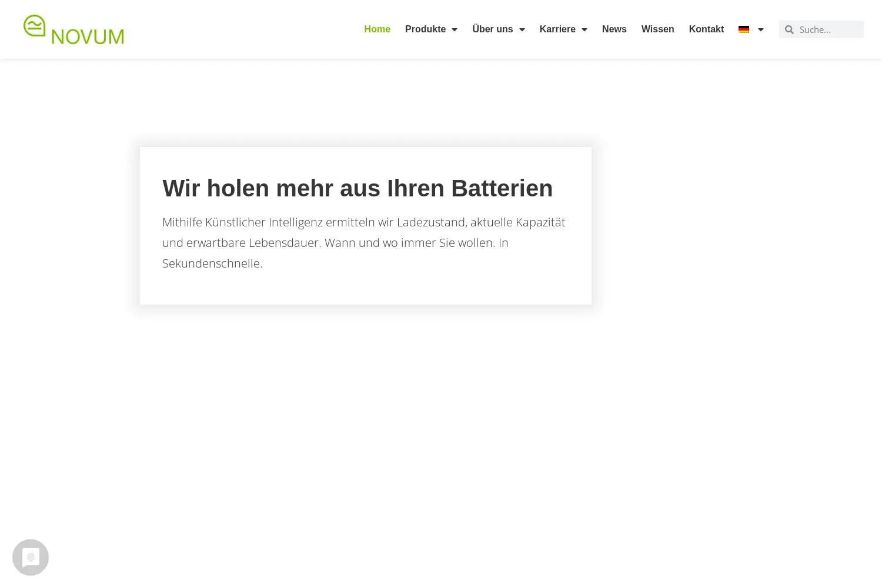882x588 pixels.
Task: Open the Home menu item
Action: pyautogui.click(x=377, y=29)
